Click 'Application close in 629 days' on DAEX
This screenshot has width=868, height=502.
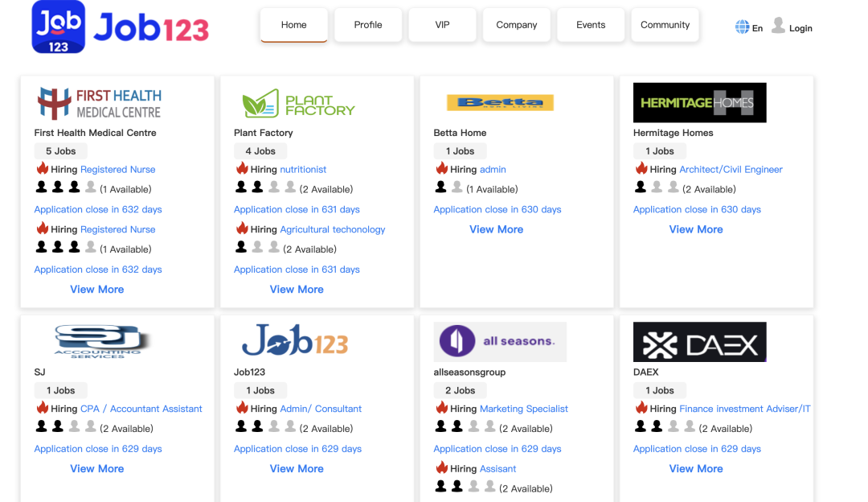697,449
